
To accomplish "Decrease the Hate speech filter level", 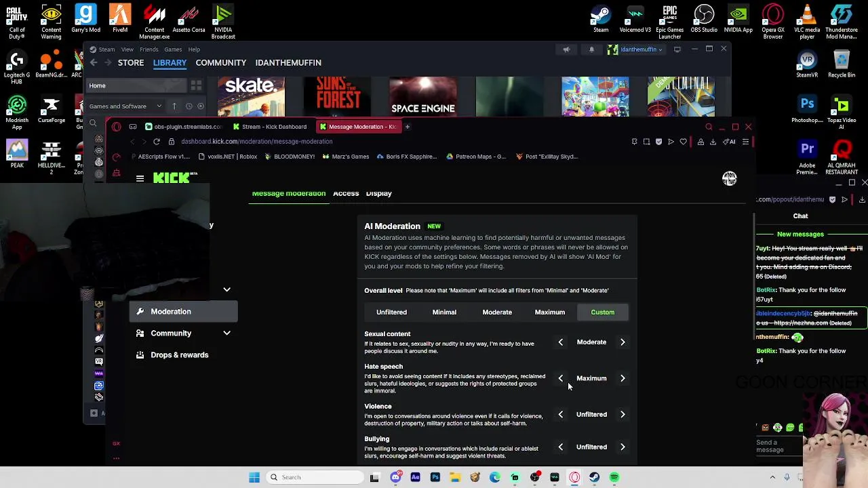I will tap(560, 378).
